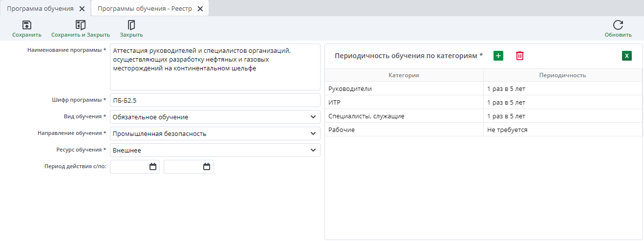Click the Категория column header

404,75
